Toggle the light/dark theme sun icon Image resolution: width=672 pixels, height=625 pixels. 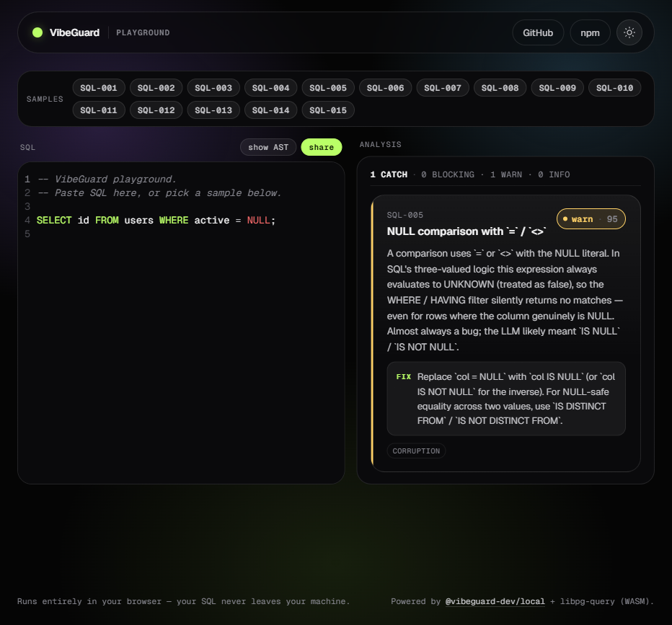click(629, 32)
